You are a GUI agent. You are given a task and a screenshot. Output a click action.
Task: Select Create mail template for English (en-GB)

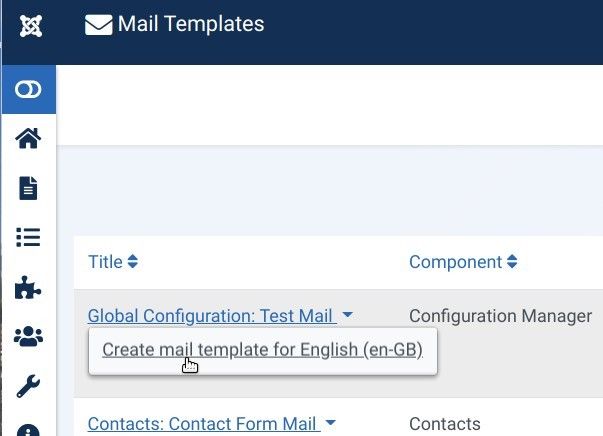coord(262,350)
